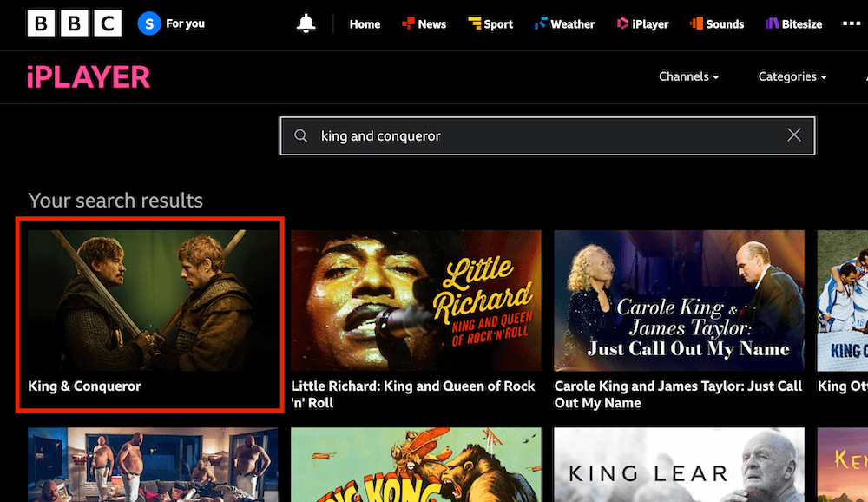Viewport: 868px width, 502px height.
Task: Click the King & Conqueror title
Action: click(84, 386)
